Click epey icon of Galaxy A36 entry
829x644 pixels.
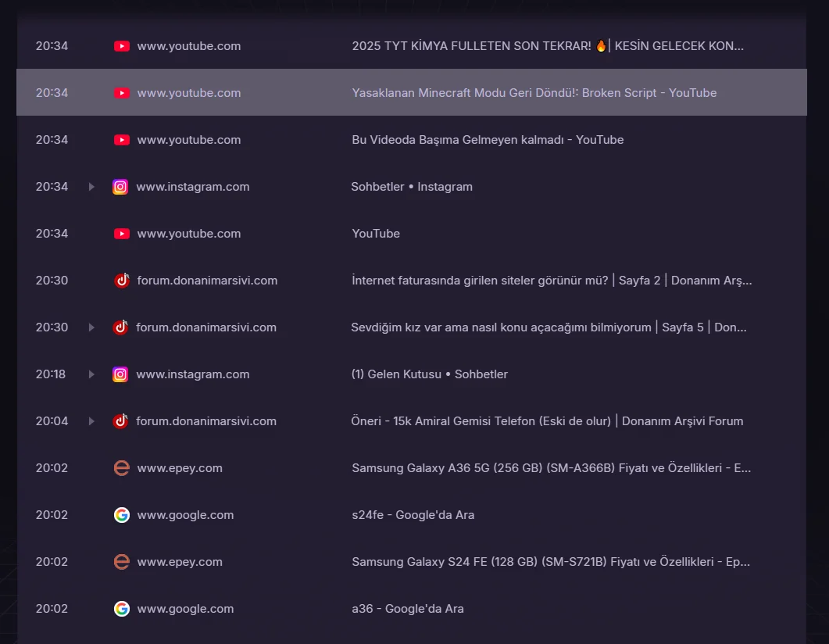point(122,468)
